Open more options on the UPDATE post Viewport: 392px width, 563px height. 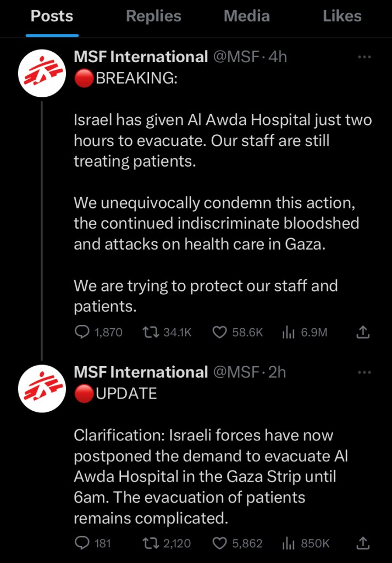(364, 372)
